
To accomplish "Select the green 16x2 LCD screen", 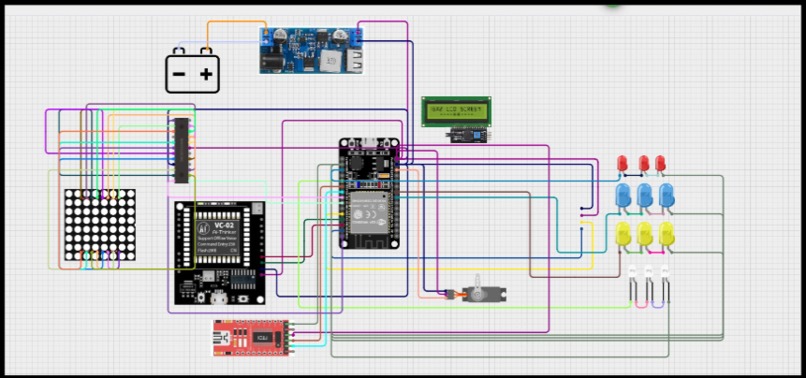I will tap(456, 111).
